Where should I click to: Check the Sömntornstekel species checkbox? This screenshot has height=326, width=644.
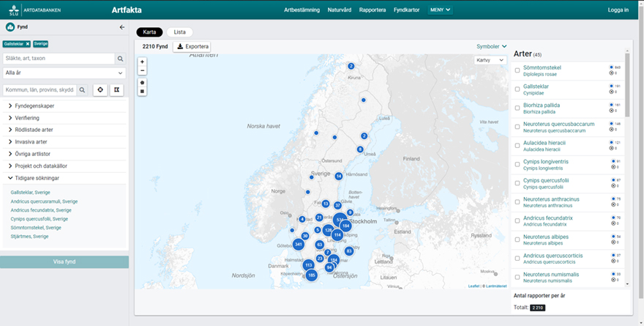coord(517,71)
